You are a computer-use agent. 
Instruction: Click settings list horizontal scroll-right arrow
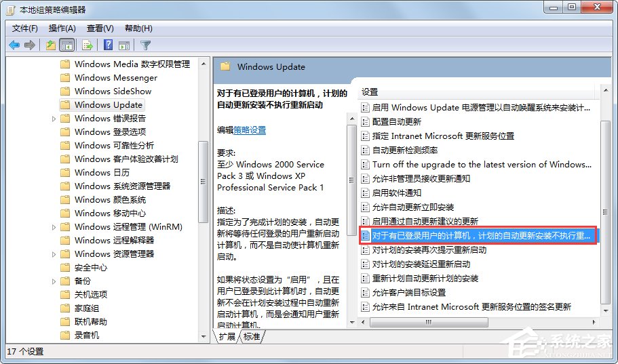[x=594, y=322]
